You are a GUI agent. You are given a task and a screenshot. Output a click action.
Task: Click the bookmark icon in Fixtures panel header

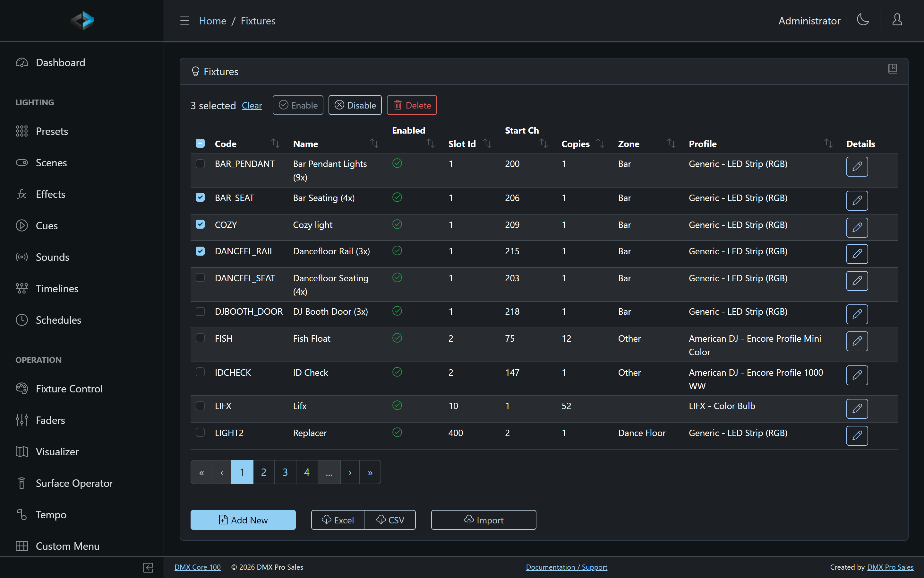click(x=892, y=69)
